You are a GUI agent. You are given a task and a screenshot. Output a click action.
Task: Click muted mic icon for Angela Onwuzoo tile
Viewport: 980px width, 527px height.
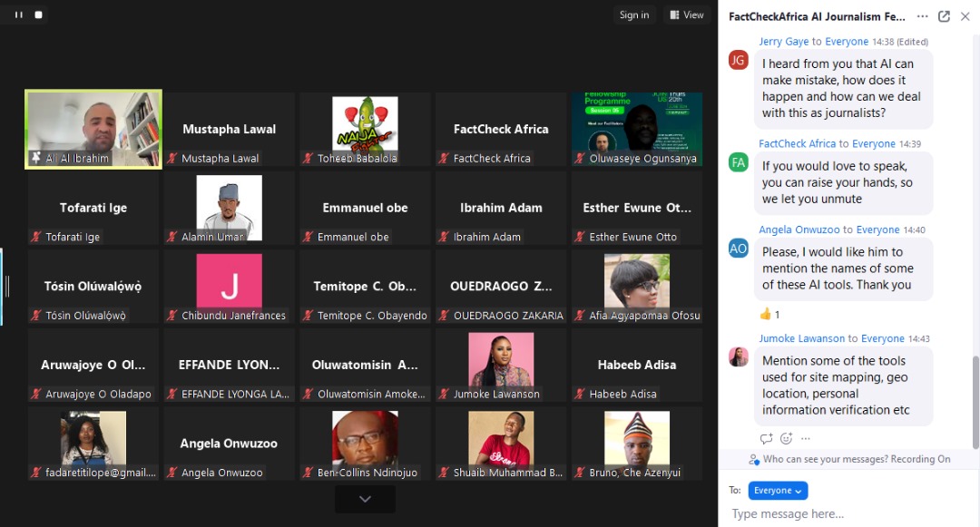(x=172, y=473)
